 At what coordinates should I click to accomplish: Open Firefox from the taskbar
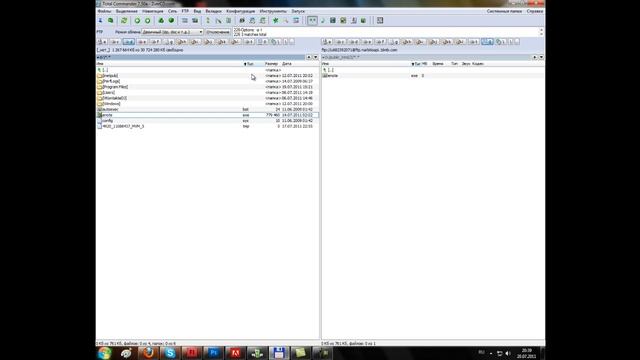pos(149,353)
